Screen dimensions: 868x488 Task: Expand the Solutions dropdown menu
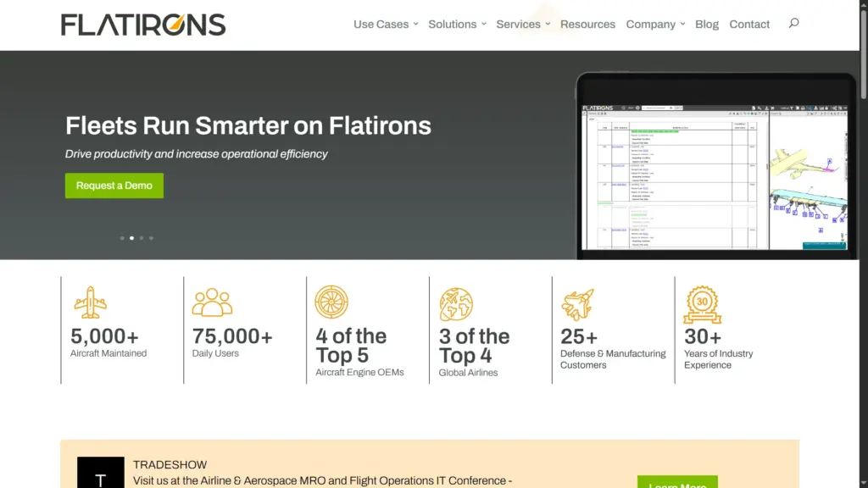(457, 25)
